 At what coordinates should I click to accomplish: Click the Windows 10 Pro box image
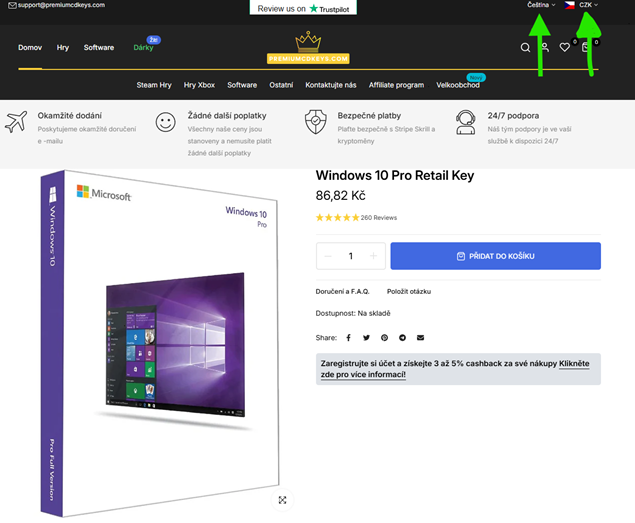point(160,344)
